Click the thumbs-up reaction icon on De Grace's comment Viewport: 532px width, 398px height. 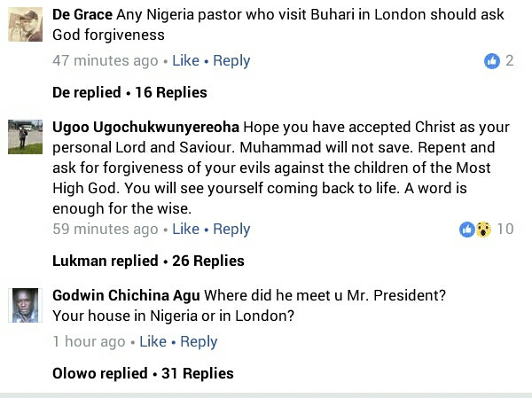click(x=491, y=61)
